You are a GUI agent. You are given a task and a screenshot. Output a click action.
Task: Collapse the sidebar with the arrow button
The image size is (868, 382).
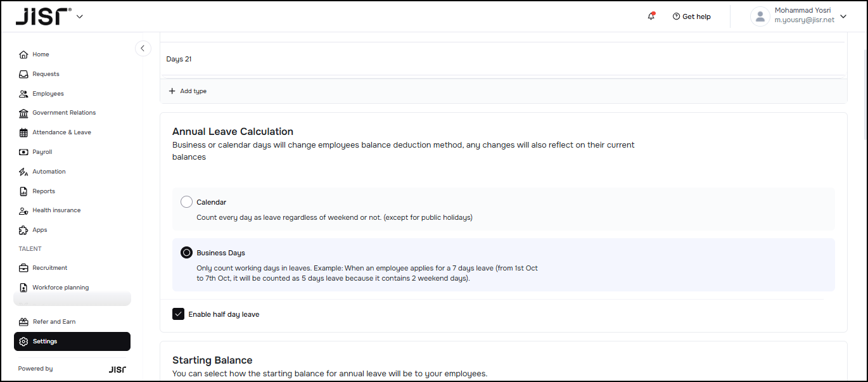point(143,48)
